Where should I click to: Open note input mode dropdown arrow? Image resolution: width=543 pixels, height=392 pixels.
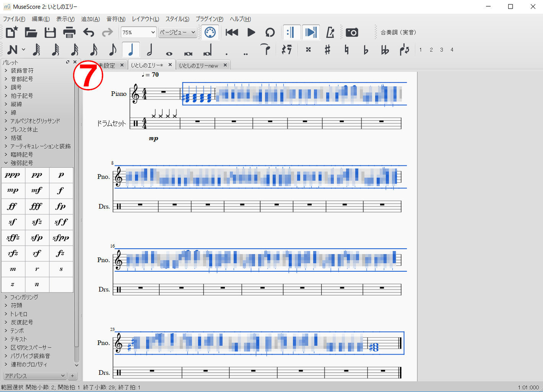click(24, 50)
